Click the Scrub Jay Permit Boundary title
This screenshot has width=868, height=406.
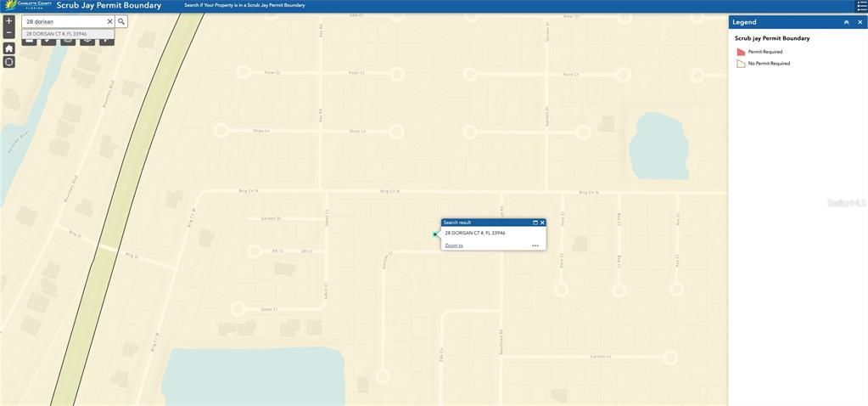click(x=109, y=6)
